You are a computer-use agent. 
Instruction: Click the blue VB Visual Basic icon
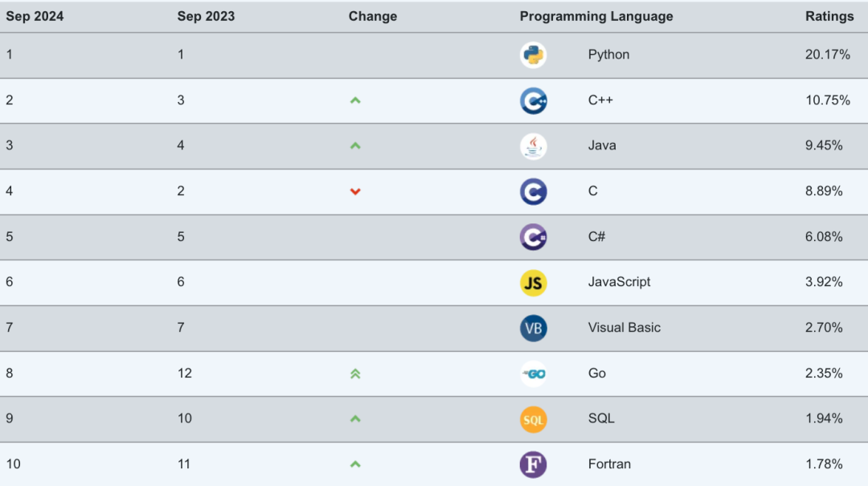[x=533, y=329]
